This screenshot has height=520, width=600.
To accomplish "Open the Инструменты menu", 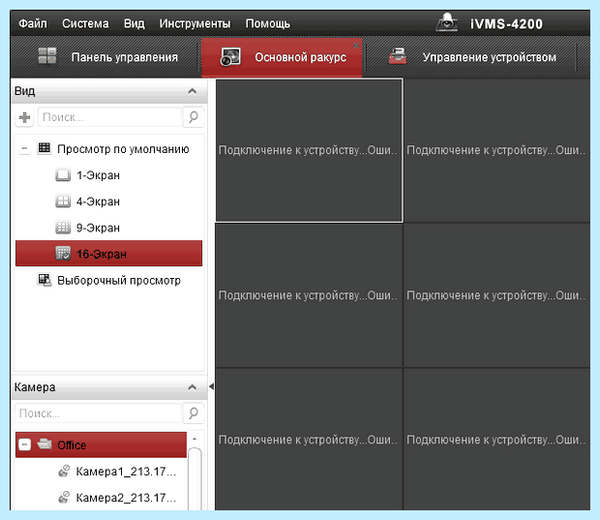I will coord(195,24).
